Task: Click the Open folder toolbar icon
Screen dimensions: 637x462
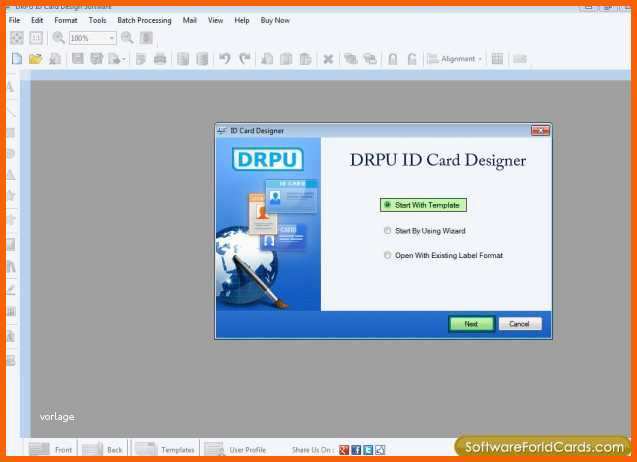Action: coord(35,59)
